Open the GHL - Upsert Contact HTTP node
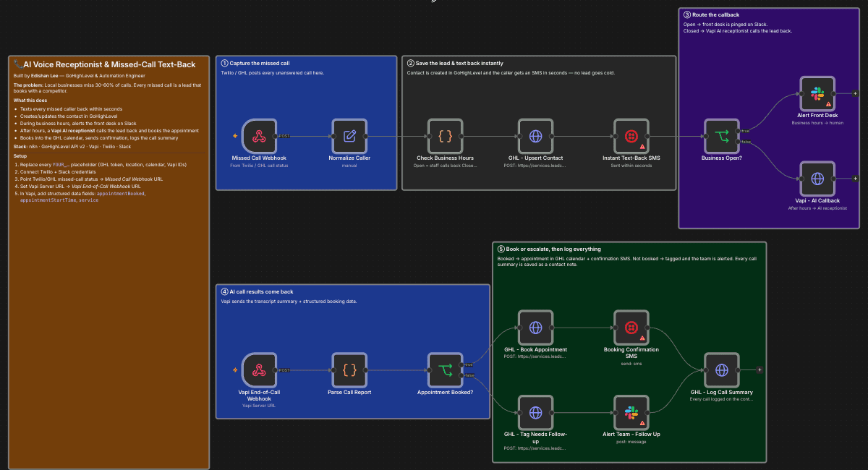 tap(536, 135)
